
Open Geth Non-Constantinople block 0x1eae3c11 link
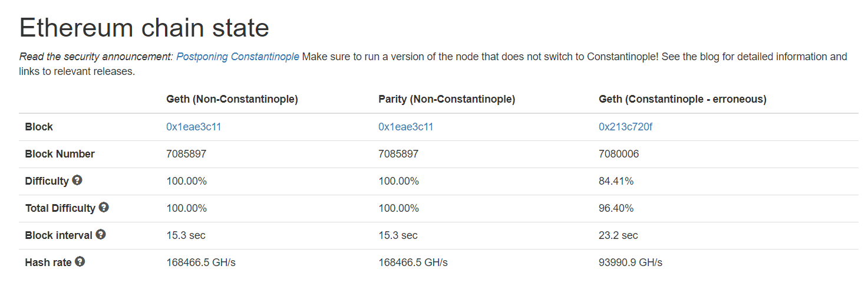click(x=194, y=127)
